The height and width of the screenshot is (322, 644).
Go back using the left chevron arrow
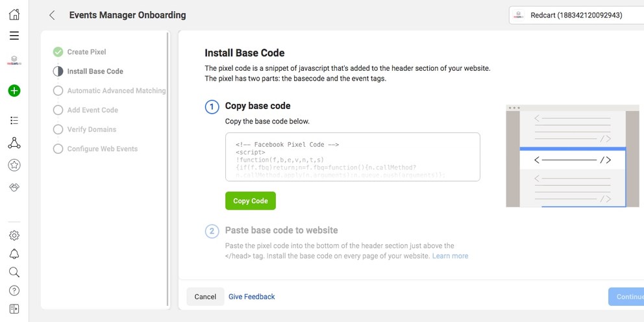tap(53, 15)
